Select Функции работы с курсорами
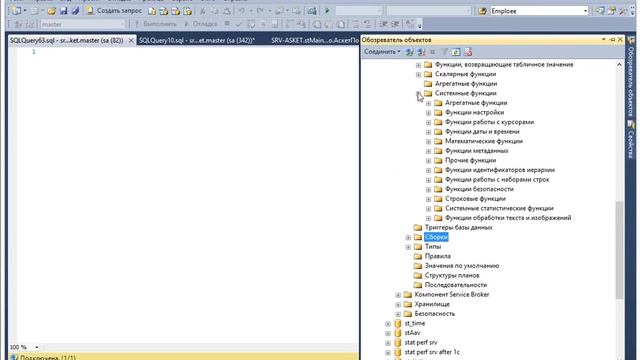The height and width of the screenshot is (360, 640). (489, 122)
